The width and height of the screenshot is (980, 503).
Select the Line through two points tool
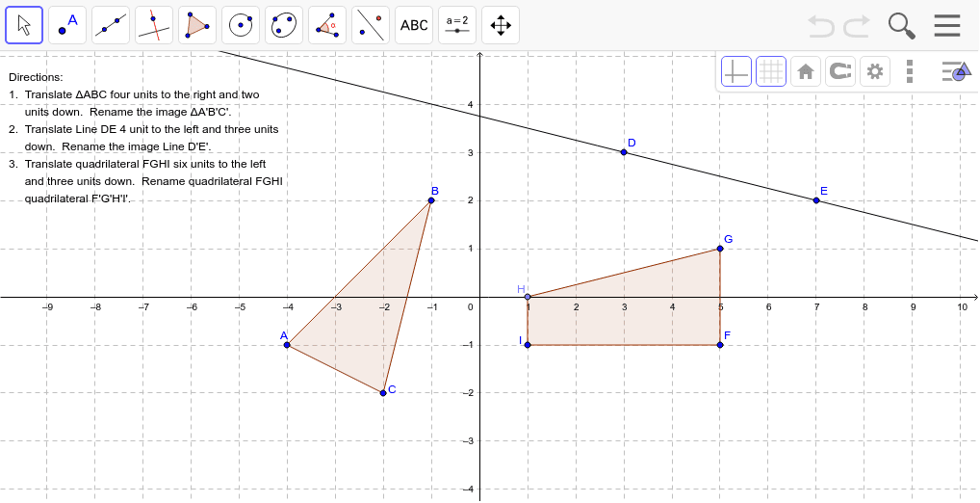(110, 25)
